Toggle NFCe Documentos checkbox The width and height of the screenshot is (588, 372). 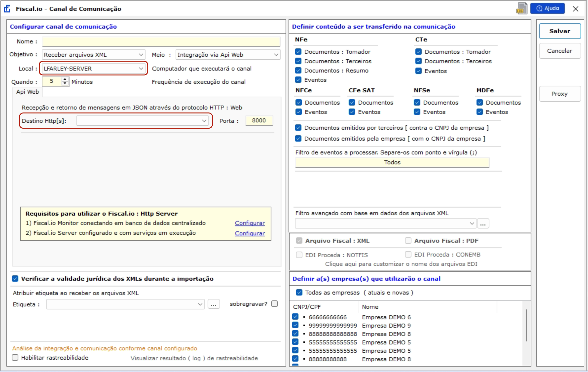point(299,102)
